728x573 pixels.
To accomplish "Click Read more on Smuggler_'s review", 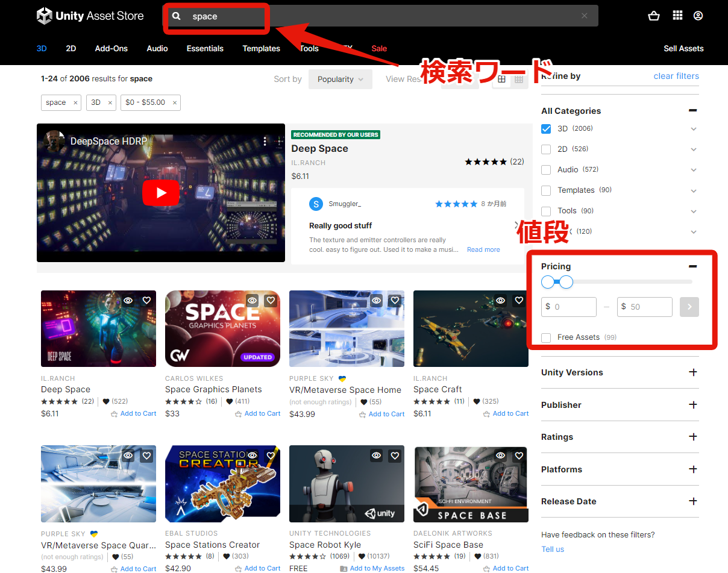I will (483, 249).
